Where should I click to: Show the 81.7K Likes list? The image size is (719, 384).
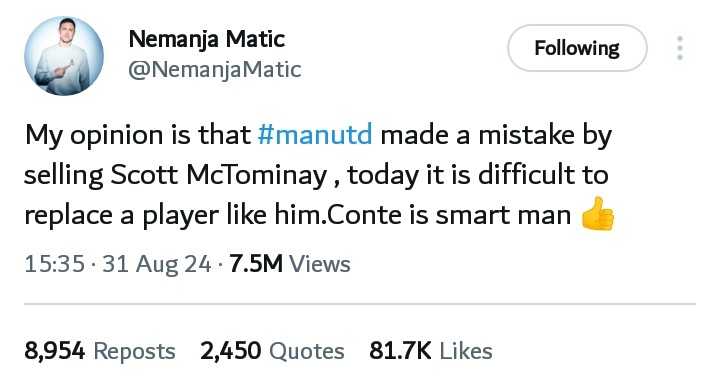pyautogui.click(x=431, y=351)
